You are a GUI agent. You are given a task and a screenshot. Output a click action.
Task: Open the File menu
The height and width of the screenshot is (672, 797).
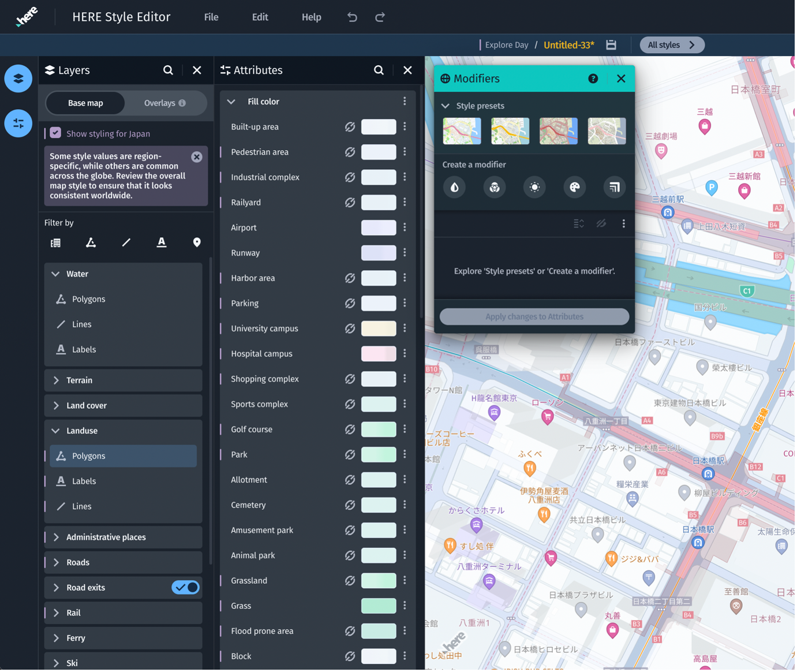coord(211,17)
